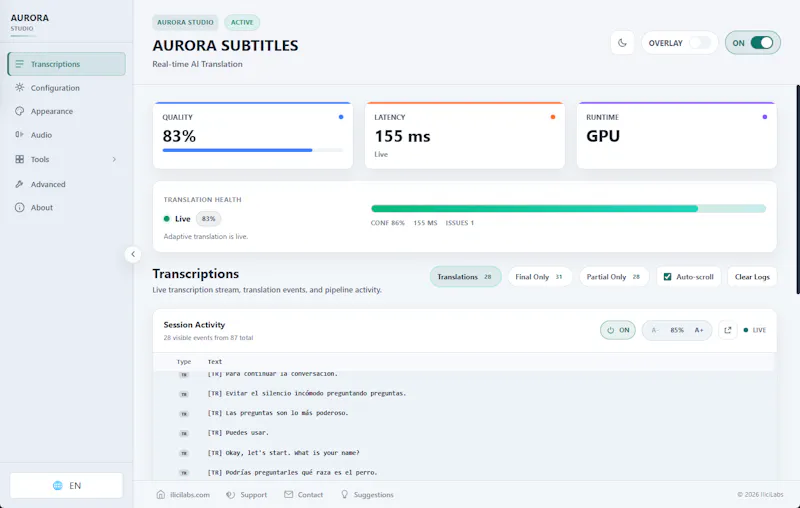This screenshot has height=508, width=800.
Task: Click the Transcriptions lines icon
Action: [x=19, y=64]
